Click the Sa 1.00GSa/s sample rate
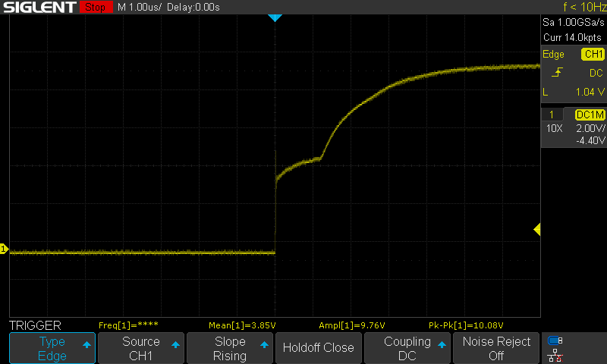Image resolution: width=607 pixels, height=364 pixels. click(574, 23)
